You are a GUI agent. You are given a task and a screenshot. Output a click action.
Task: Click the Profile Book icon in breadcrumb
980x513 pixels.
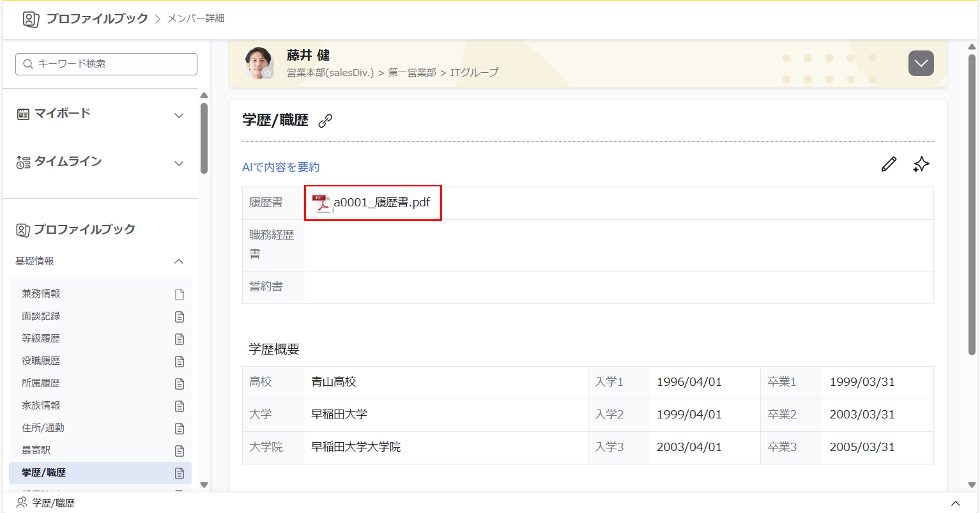[x=31, y=19]
